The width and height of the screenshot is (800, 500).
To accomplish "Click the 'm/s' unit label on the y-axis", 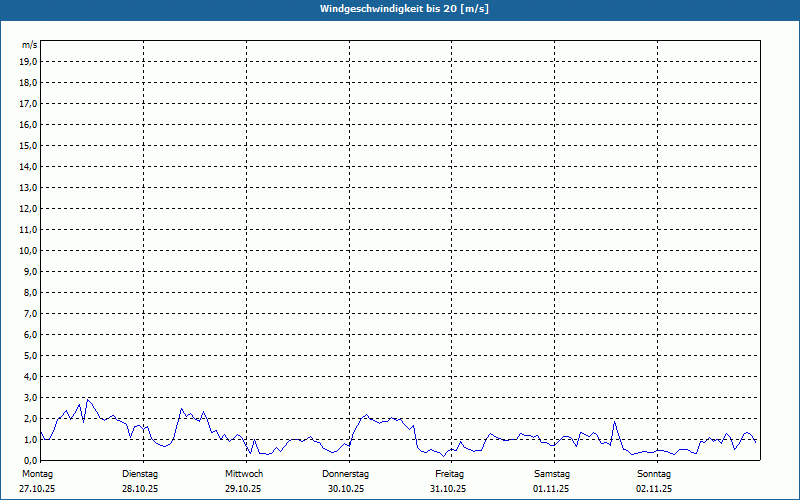I will 30,45.
